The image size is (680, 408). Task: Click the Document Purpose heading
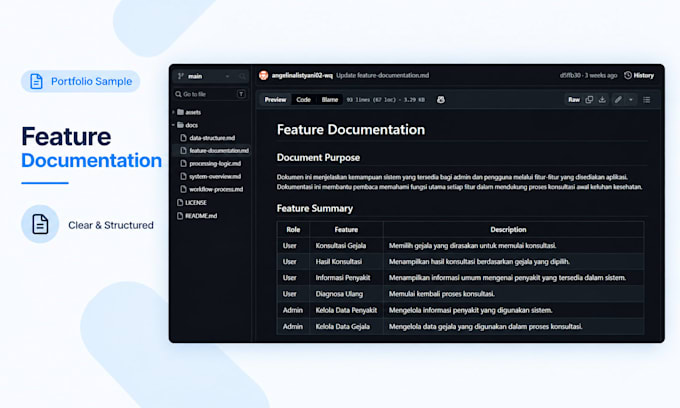click(318, 158)
